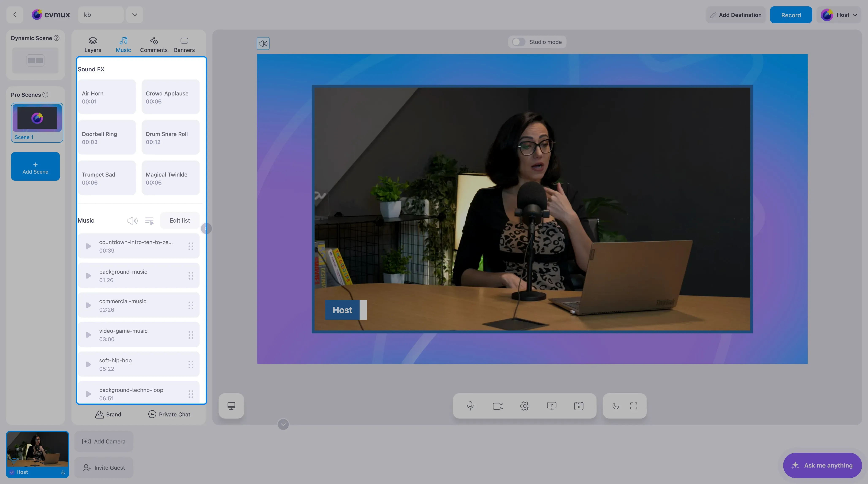
Task: Click the Record button
Action: [791, 15]
